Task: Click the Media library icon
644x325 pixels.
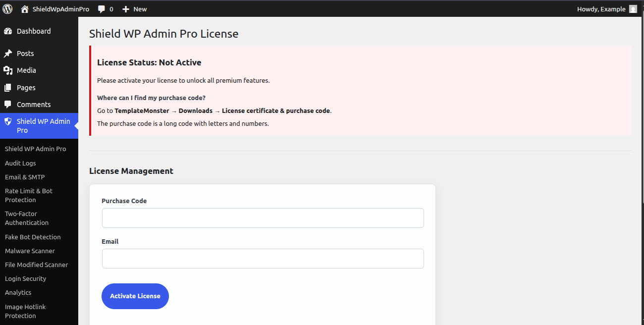Action: 8,70
